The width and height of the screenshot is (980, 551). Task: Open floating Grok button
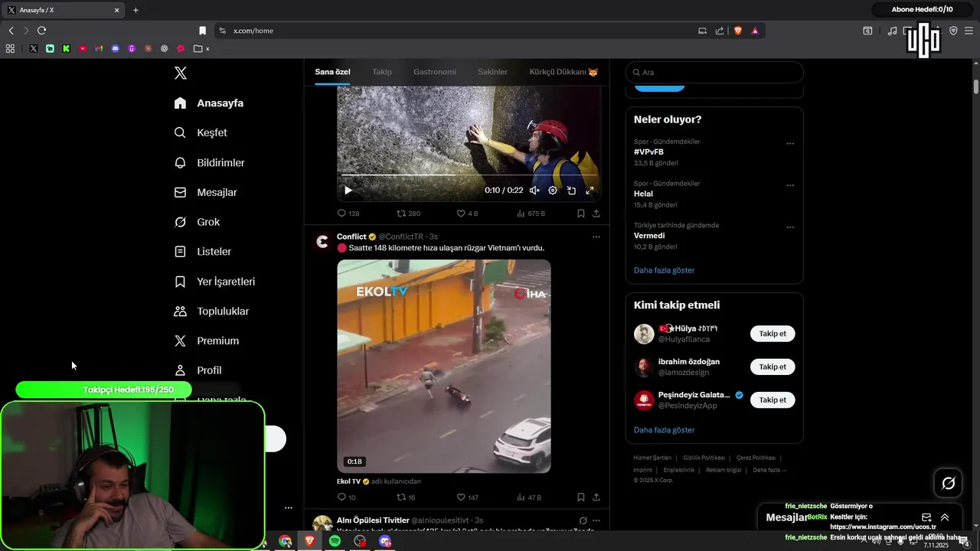click(948, 483)
